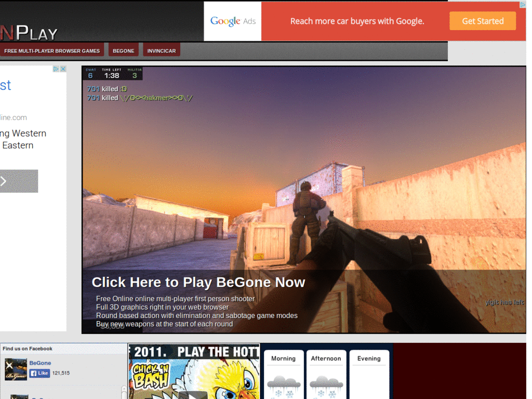Open AdChoices icon on left ad

point(56,69)
